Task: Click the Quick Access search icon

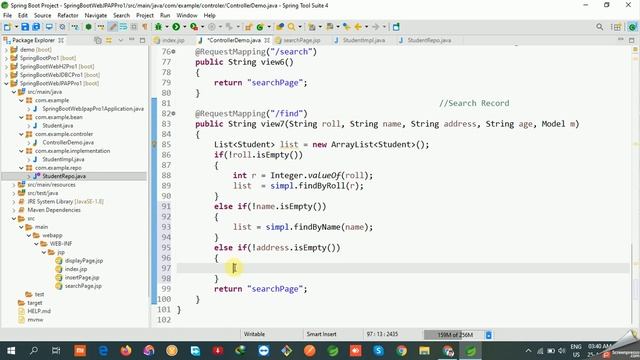Action: point(599,27)
